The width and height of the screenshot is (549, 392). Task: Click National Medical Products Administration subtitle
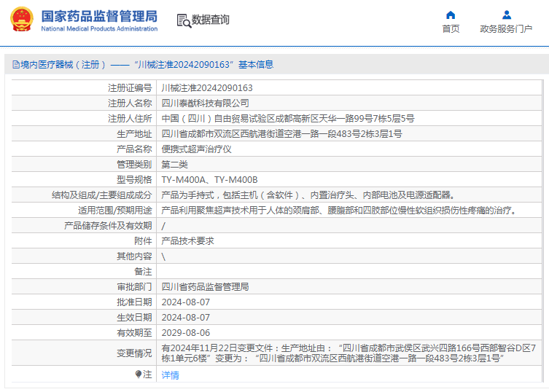point(99,28)
